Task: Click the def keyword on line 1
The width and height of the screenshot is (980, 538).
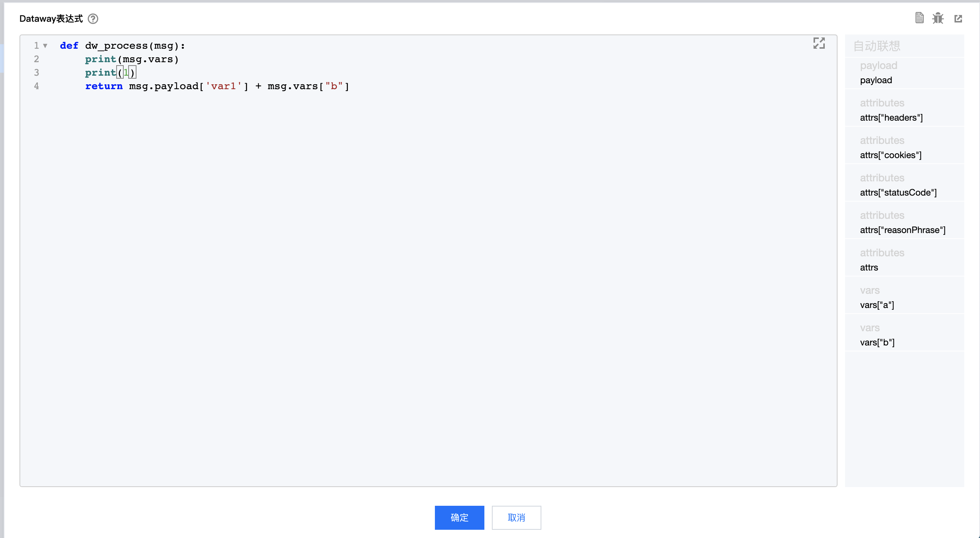Action: coord(69,46)
